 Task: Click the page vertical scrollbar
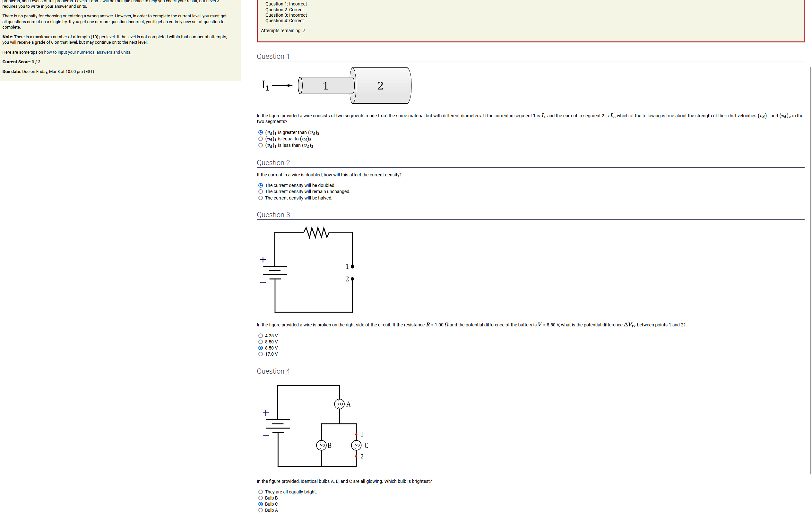[x=810, y=270]
